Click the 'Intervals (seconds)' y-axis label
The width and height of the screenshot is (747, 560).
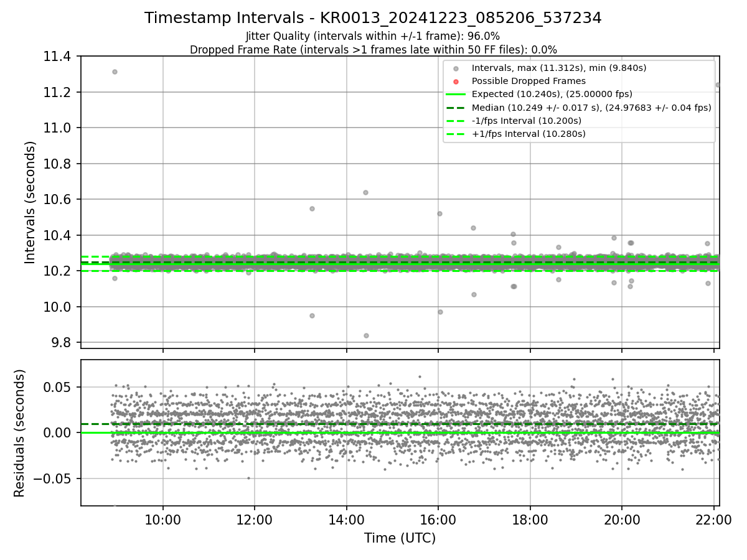point(31,202)
